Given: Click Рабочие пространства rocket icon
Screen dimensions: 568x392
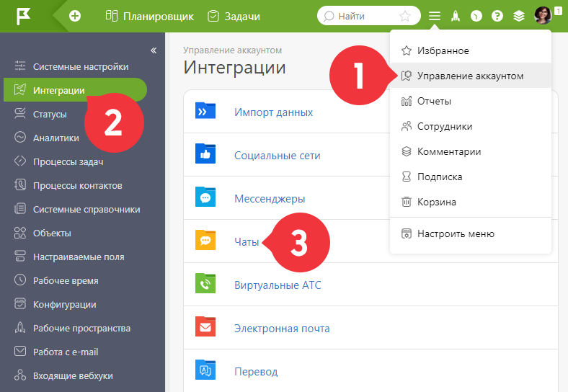Looking at the screenshot, I should (x=20, y=328).
